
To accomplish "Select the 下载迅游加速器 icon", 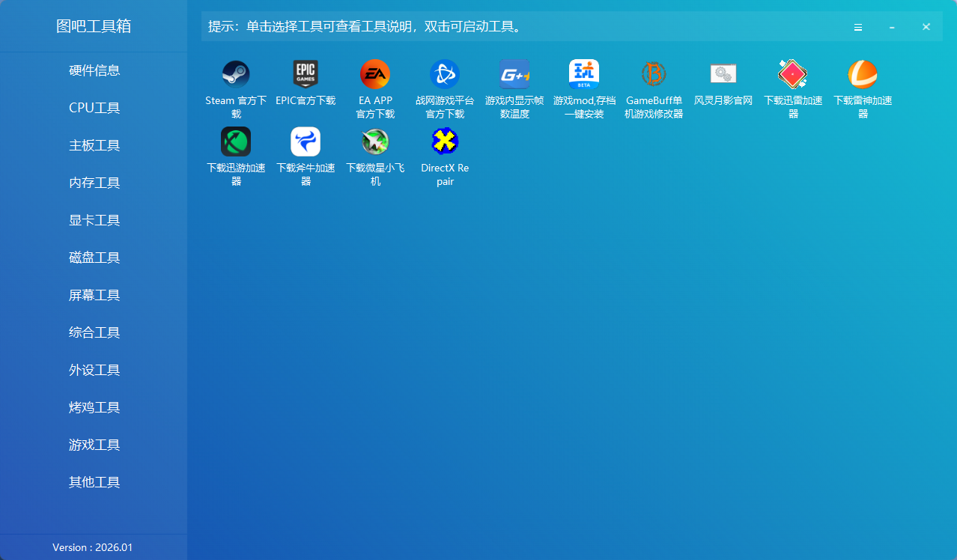I will (236, 141).
